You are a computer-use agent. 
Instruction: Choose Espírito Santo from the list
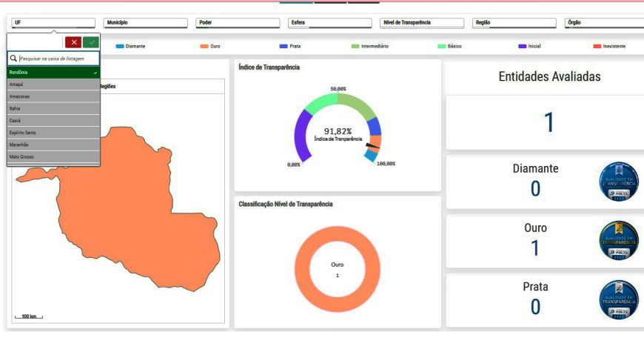tap(53, 133)
